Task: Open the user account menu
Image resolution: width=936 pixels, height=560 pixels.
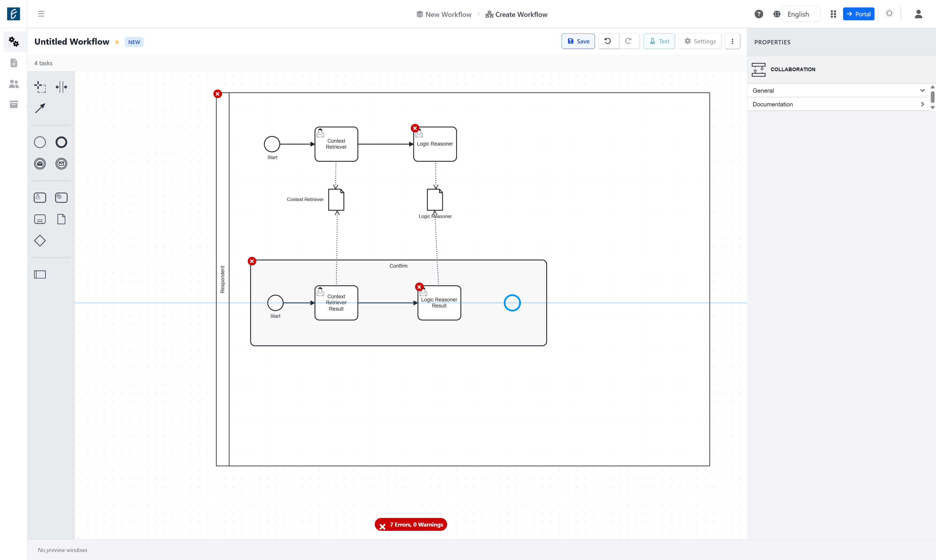Action: point(918,14)
